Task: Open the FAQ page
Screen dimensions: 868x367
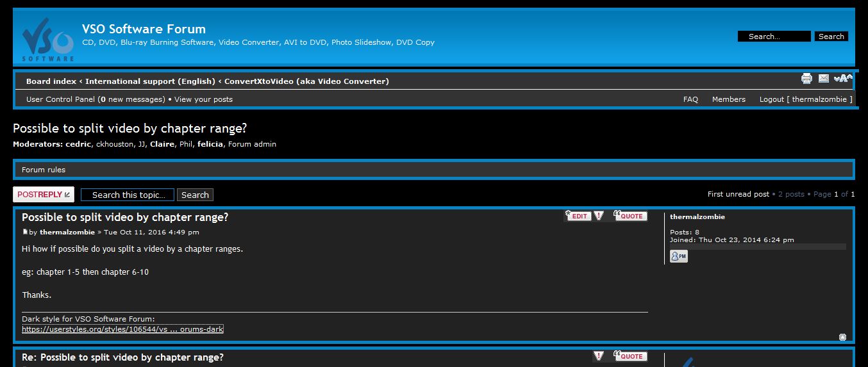Action: click(x=690, y=99)
